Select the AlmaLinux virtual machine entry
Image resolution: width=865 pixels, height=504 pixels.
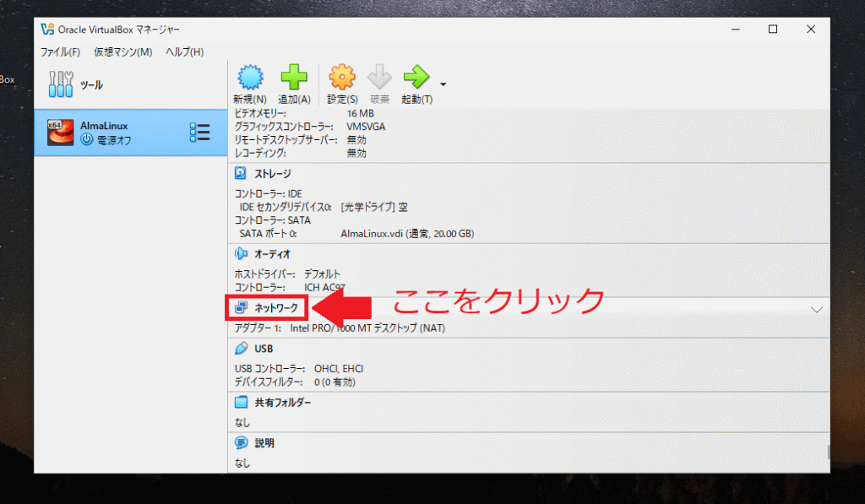tap(131, 133)
